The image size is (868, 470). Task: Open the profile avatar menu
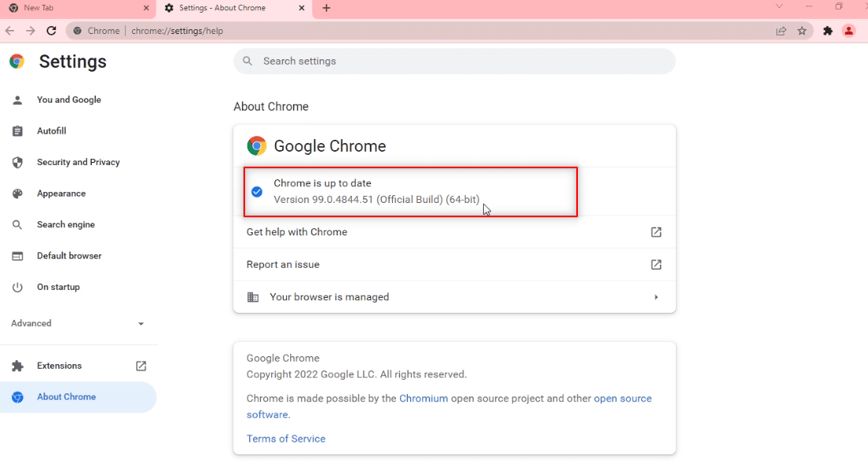[x=848, y=31]
